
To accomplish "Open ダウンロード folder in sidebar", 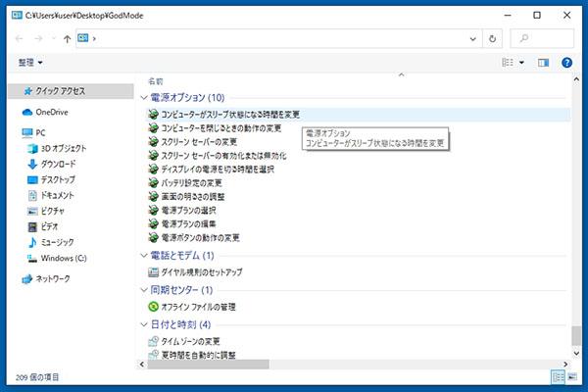I will point(59,164).
